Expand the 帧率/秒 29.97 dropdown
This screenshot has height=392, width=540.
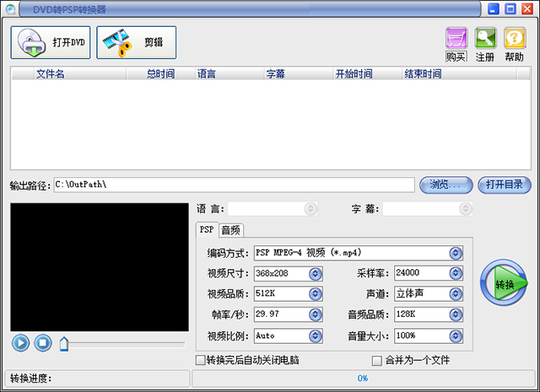[315, 314]
